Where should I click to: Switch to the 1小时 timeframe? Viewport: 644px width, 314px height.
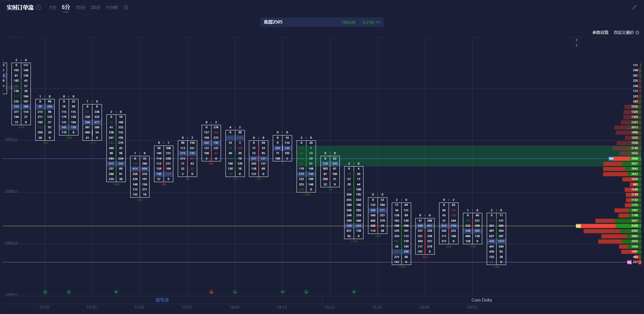pyautogui.click(x=112, y=7)
